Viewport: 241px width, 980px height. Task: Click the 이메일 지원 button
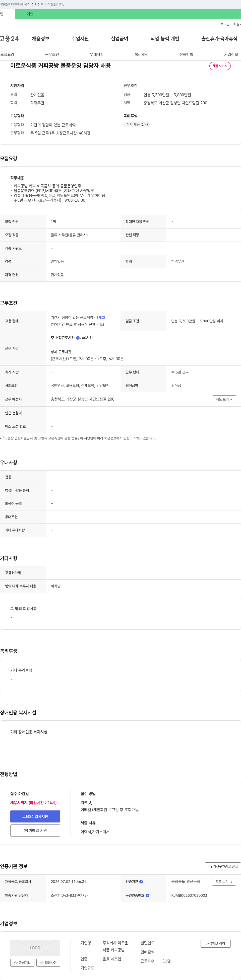pos(35,831)
